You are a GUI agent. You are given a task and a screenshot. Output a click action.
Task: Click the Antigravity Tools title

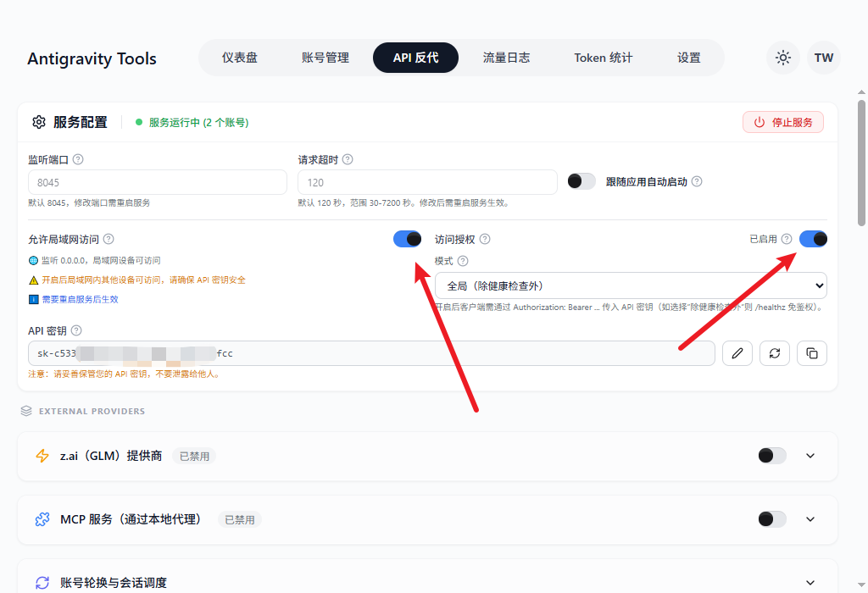92,58
